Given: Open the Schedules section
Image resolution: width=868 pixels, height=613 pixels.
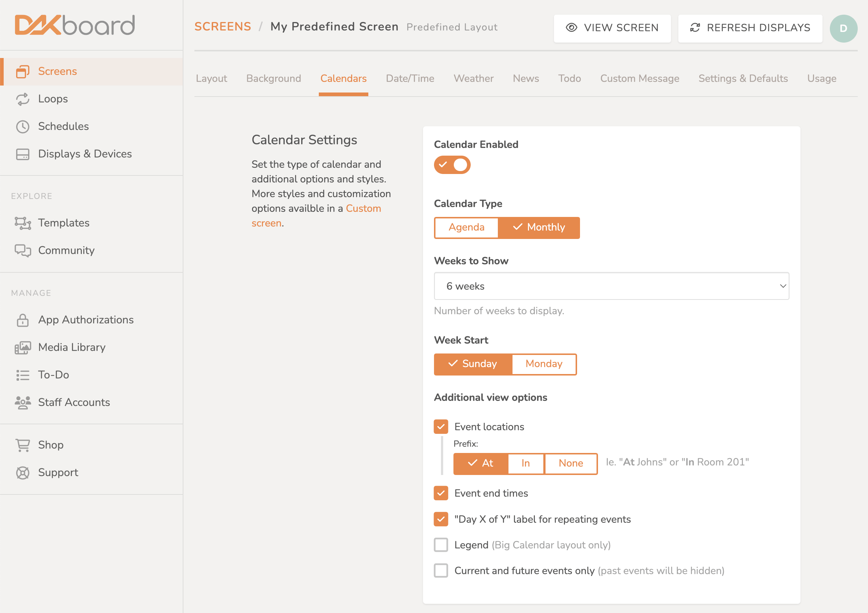Looking at the screenshot, I should (63, 126).
